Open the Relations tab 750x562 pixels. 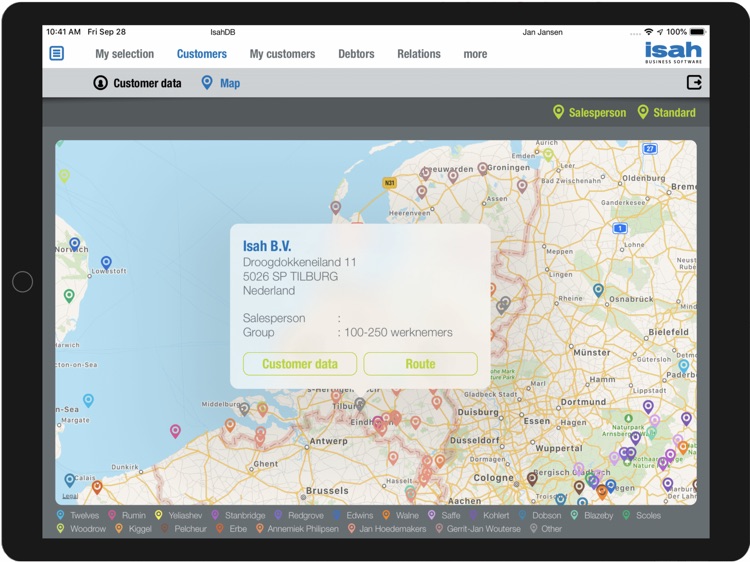point(418,54)
